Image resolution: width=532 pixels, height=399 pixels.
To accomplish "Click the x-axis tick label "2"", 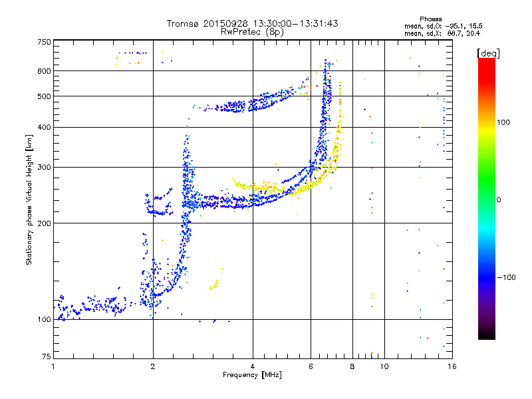I will point(153,366).
